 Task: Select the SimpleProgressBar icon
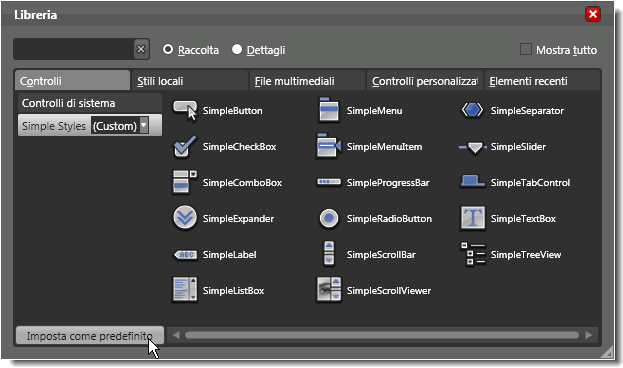329,182
